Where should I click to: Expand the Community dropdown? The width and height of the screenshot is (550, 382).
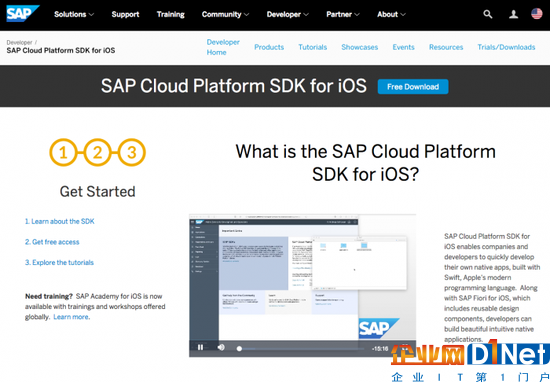tap(225, 14)
